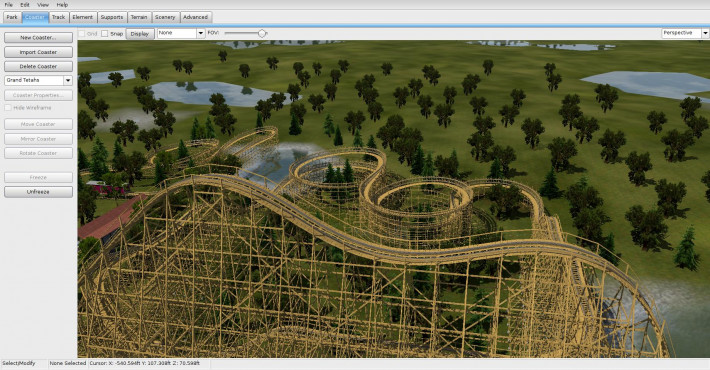Open the View menu

pos(43,5)
